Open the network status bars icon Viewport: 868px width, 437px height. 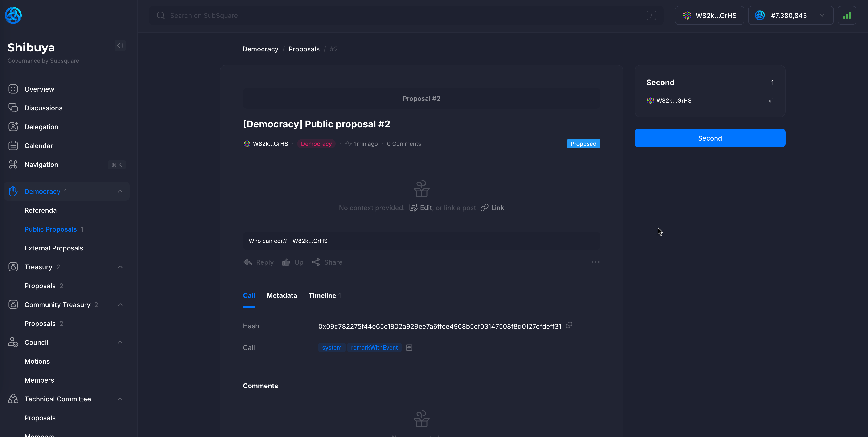[x=847, y=16]
